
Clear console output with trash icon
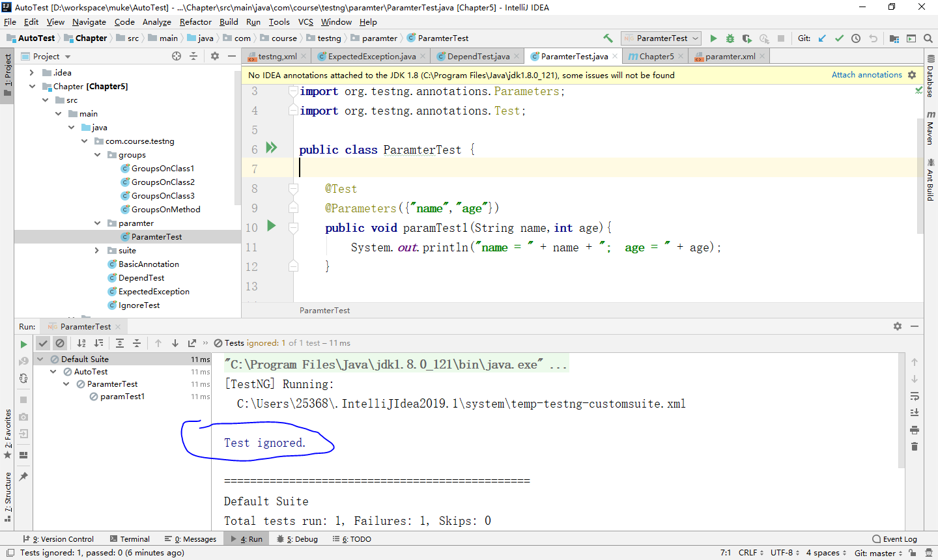[915, 447]
